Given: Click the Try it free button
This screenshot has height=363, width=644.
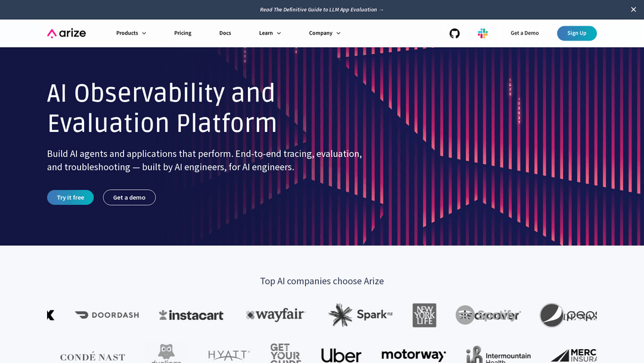Looking at the screenshot, I should (x=70, y=198).
